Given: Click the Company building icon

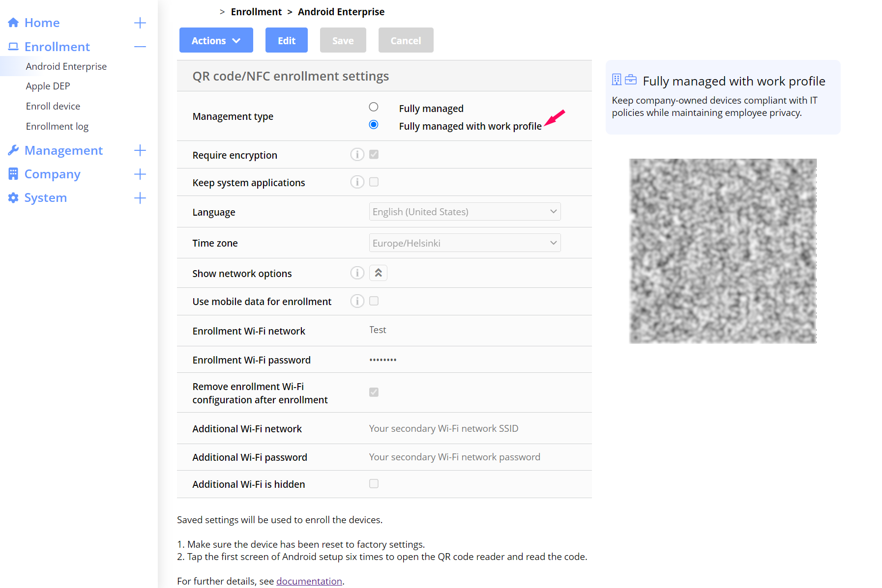Looking at the screenshot, I should point(13,174).
